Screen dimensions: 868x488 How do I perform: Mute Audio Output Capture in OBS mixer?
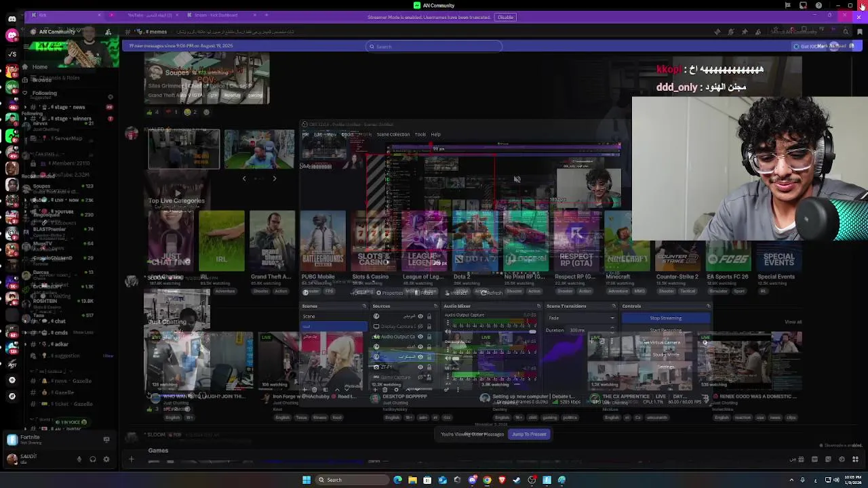(448, 332)
